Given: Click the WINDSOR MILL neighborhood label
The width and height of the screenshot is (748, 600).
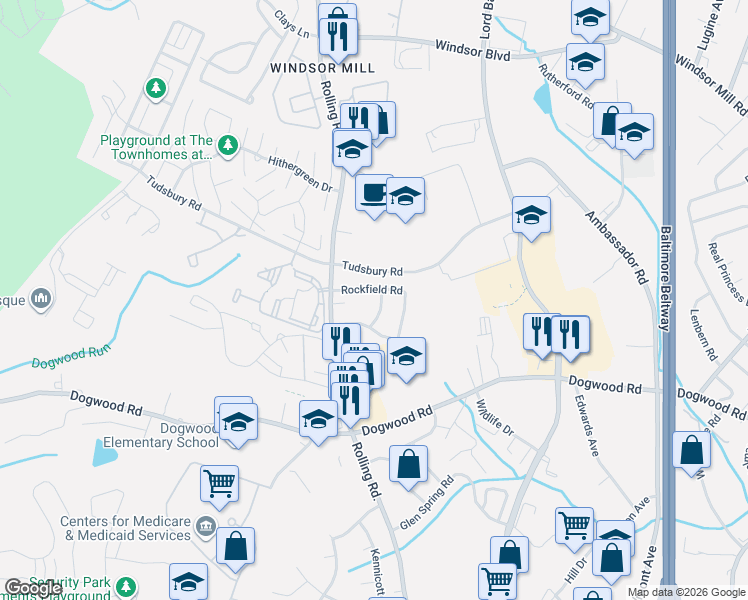Looking at the screenshot, I should tap(322, 68).
